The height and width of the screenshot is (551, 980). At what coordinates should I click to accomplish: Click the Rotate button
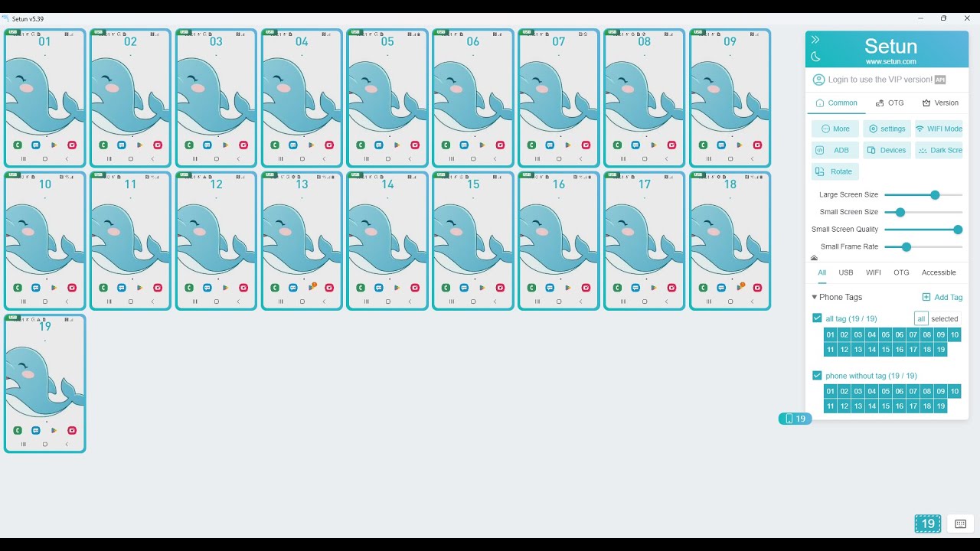835,171
